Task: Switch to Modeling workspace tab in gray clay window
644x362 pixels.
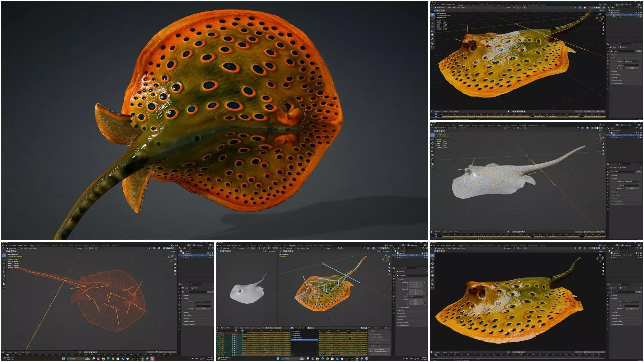Action: click(x=467, y=125)
